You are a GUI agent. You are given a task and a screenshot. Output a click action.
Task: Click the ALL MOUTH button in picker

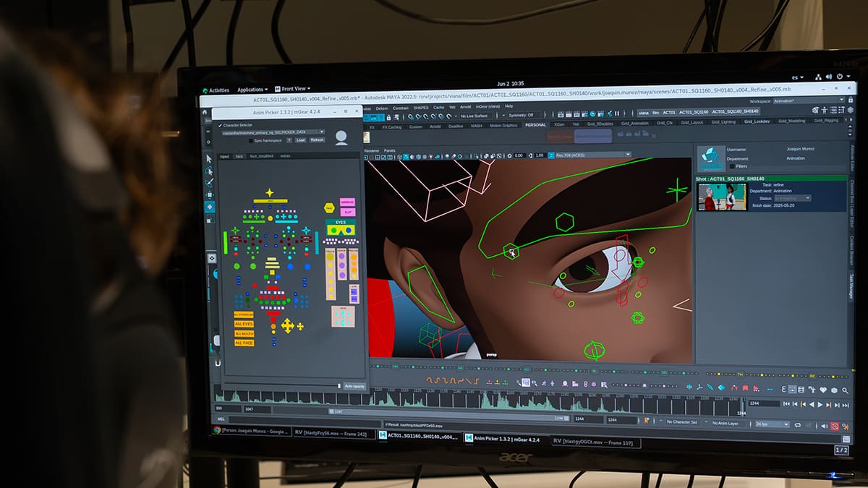(244, 333)
